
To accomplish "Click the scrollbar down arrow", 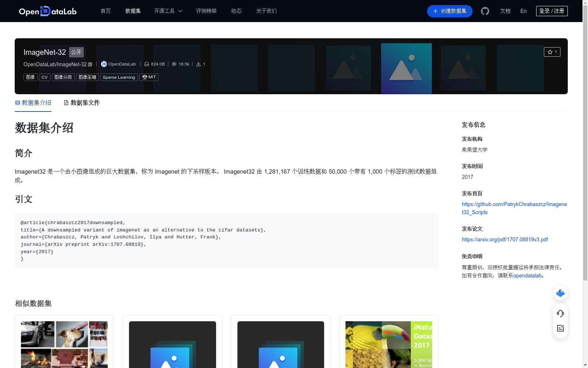I will [x=585, y=365].
